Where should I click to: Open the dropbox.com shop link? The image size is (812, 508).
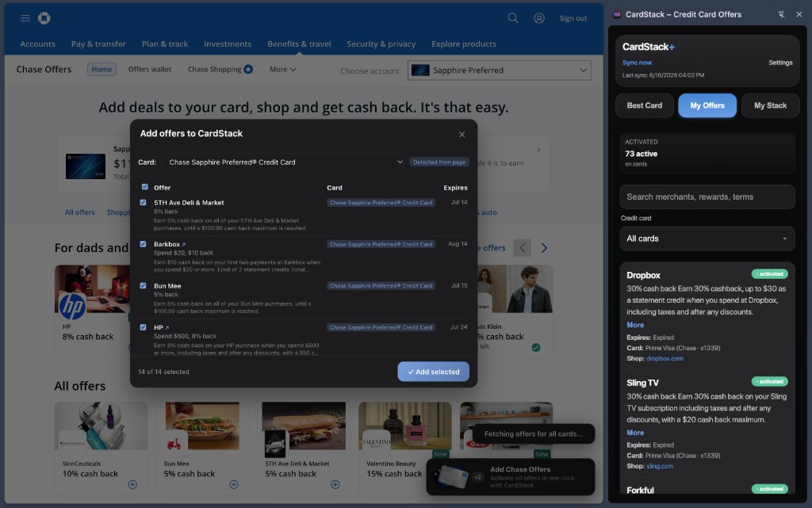click(x=665, y=358)
